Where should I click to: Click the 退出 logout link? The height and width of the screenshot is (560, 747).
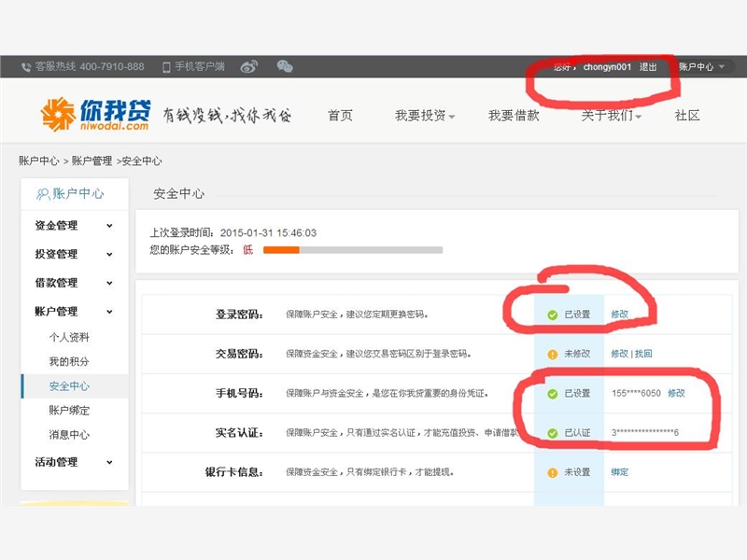coord(648,67)
